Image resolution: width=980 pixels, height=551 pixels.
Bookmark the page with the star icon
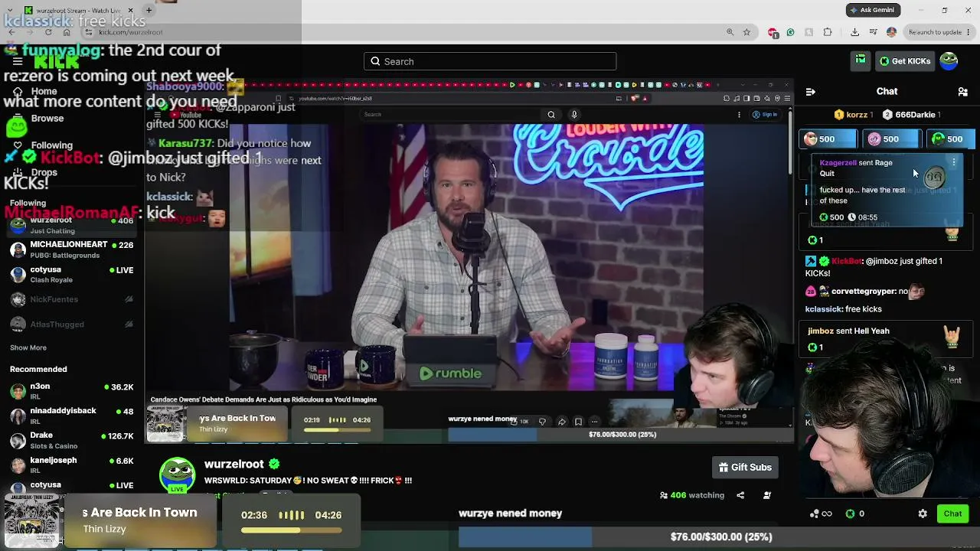point(746,32)
